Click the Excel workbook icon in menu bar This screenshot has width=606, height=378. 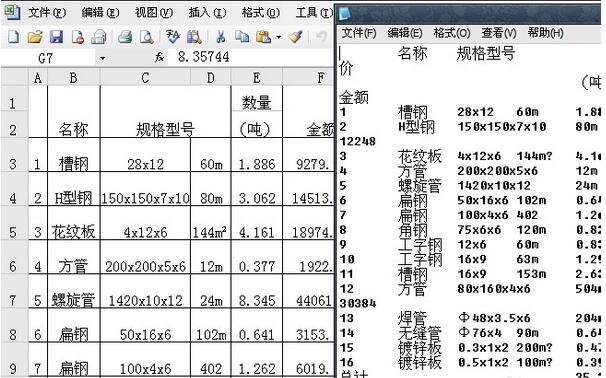(x=12, y=12)
